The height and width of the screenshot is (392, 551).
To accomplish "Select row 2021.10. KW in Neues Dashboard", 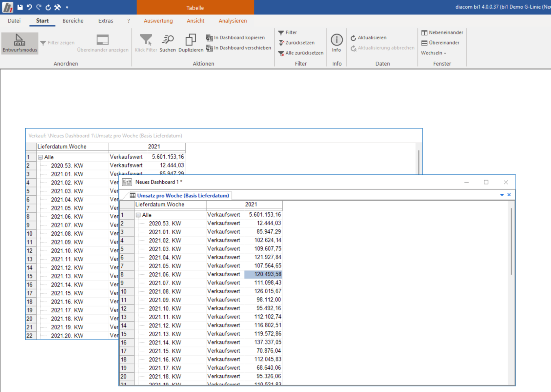I will tap(201, 308).
